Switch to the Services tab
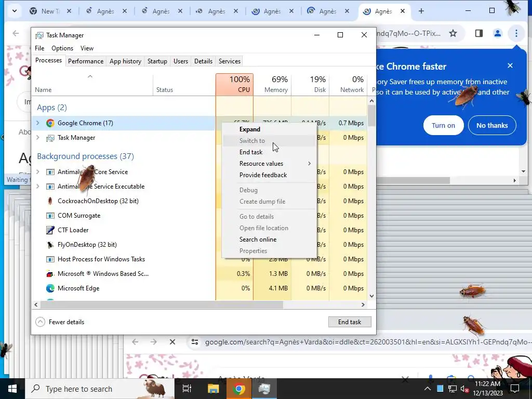 (x=229, y=61)
